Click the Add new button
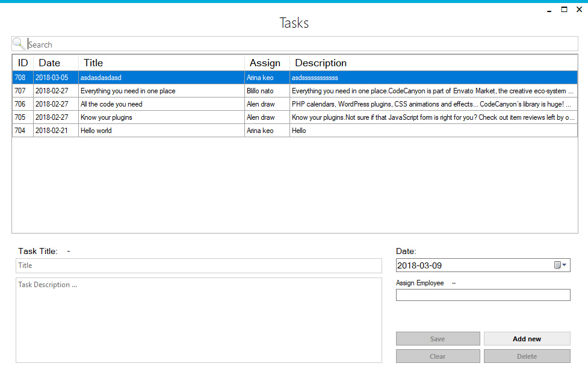 coord(527,339)
